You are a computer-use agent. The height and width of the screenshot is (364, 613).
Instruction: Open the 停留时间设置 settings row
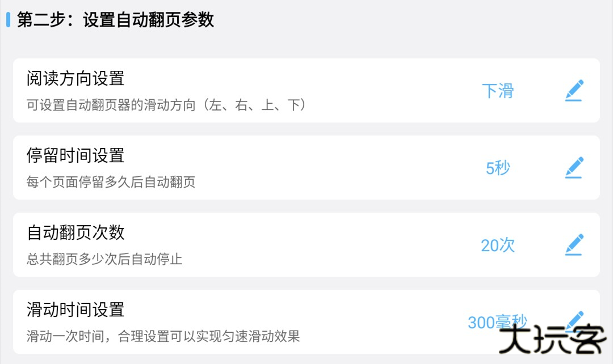(306, 167)
